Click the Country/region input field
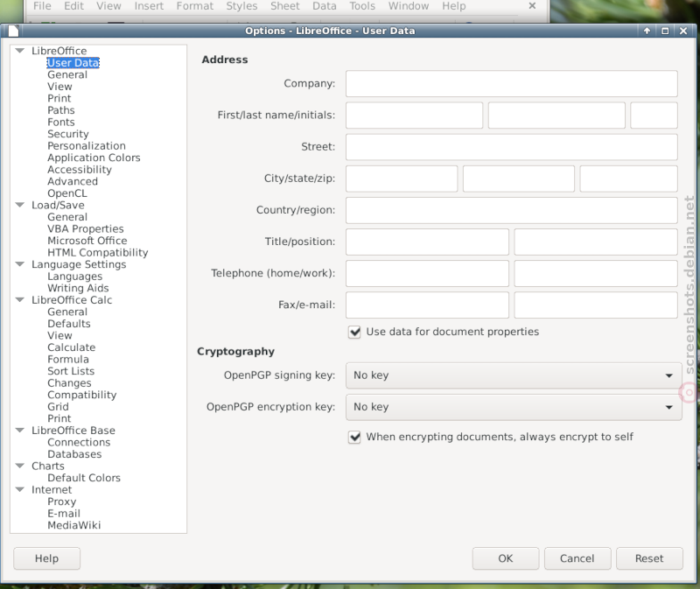 click(x=512, y=210)
